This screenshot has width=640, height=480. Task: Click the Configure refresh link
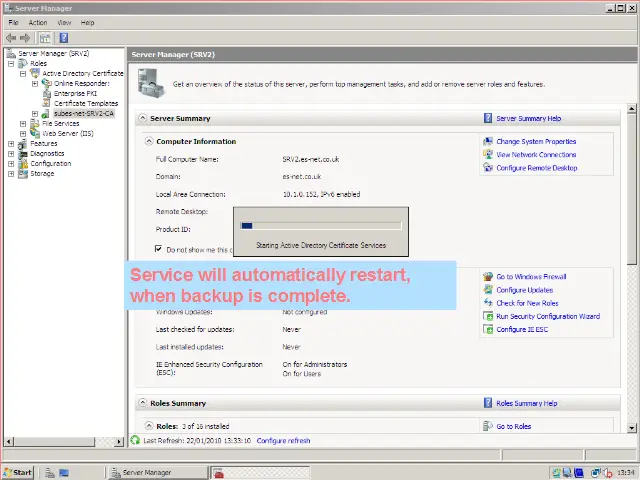pyautogui.click(x=283, y=440)
